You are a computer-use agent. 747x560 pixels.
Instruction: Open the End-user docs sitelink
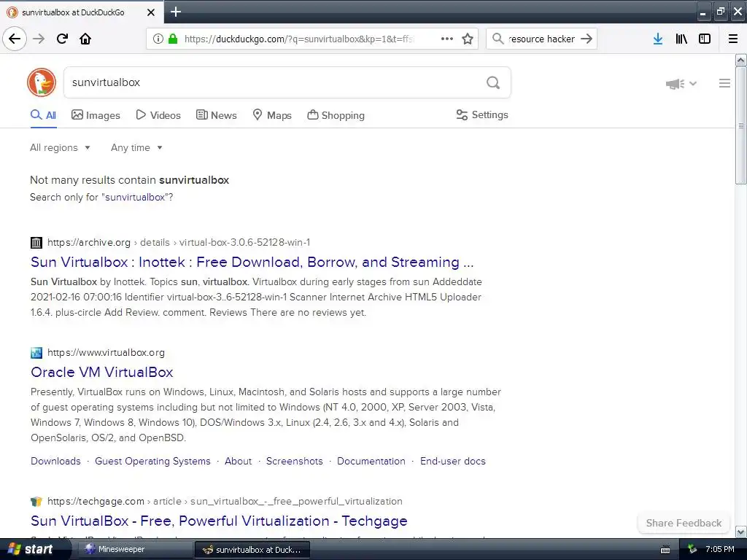pos(452,461)
